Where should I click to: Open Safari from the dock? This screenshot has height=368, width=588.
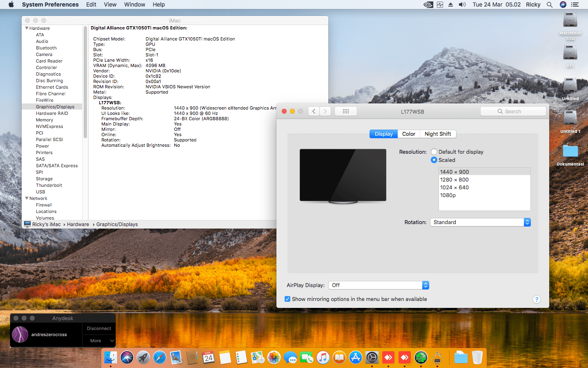point(160,358)
